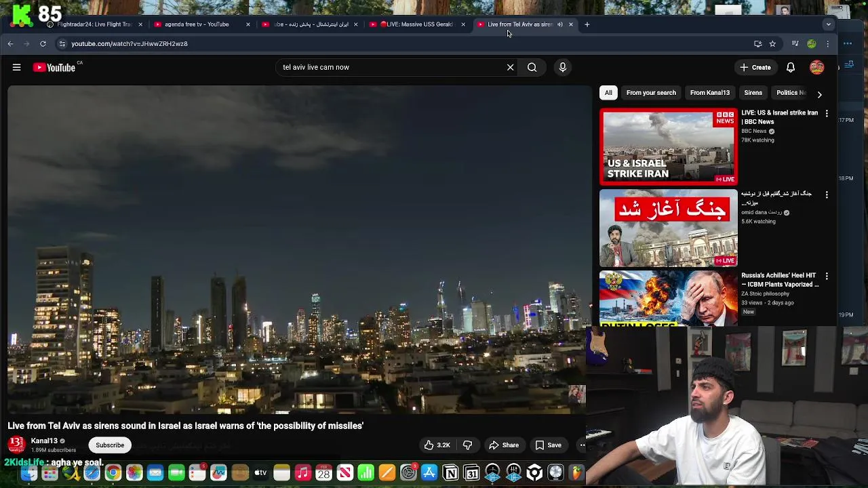This screenshot has height=488, width=868.
Task: Open Russia's Achilles' Heel video thumbnail
Action: [669, 298]
